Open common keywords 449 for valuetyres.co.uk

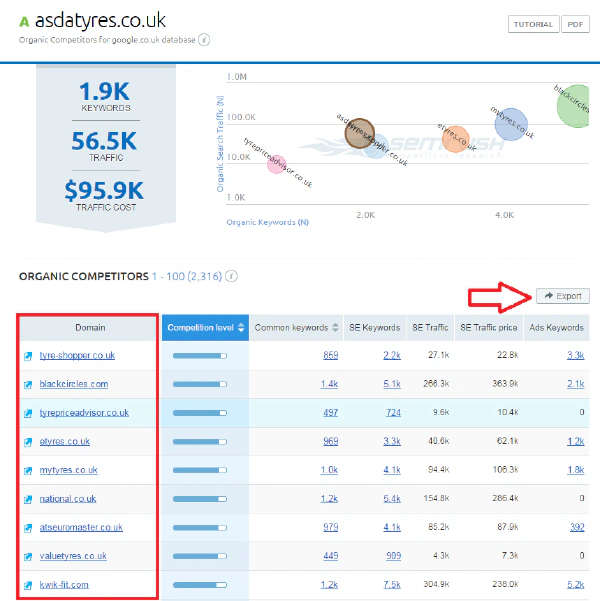pos(330,556)
